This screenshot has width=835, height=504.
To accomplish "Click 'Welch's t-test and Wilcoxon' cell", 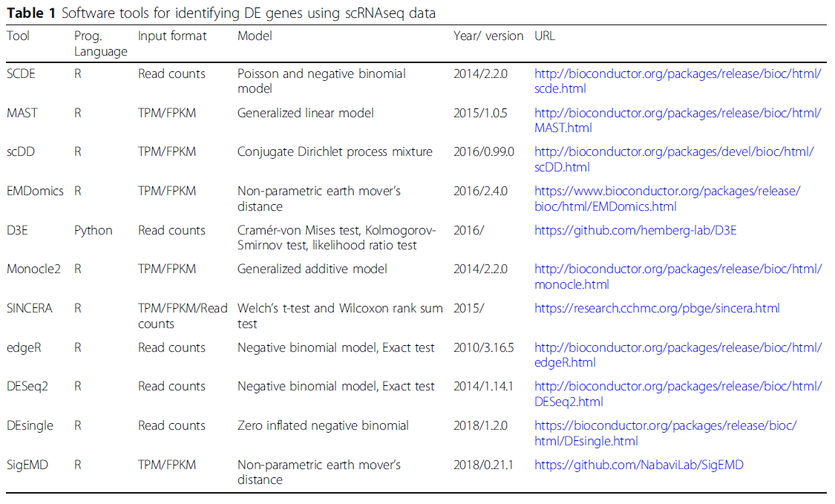I will (340, 316).
